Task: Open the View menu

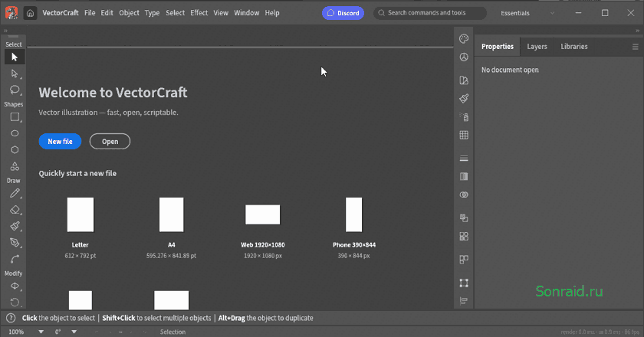Action: (221, 13)
